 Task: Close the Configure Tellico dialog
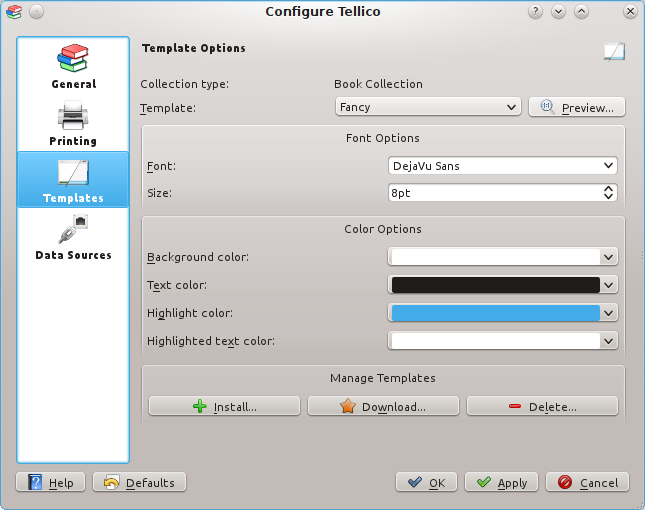tap(630, 12)
